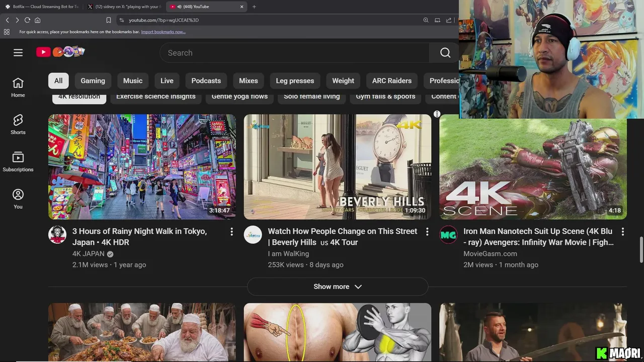Open Subscriptions in sidebar

coord(18,162)
